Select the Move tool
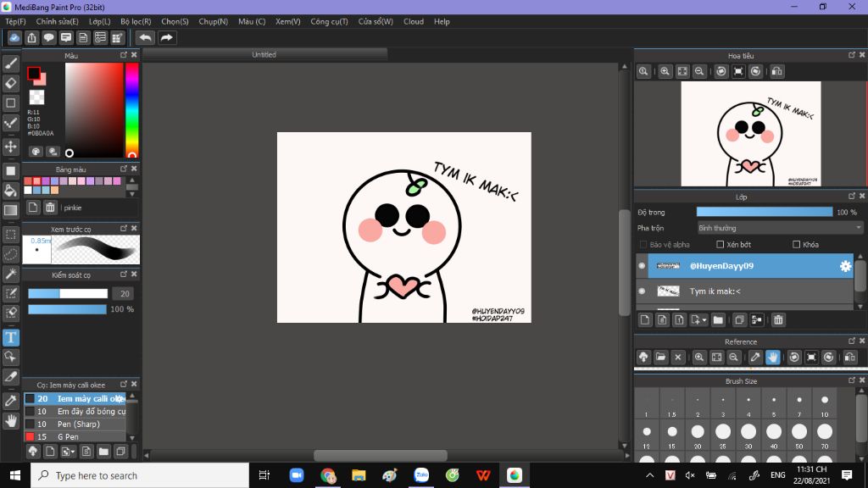The height and width of the screenshot is (488, 868). [11, 147]
